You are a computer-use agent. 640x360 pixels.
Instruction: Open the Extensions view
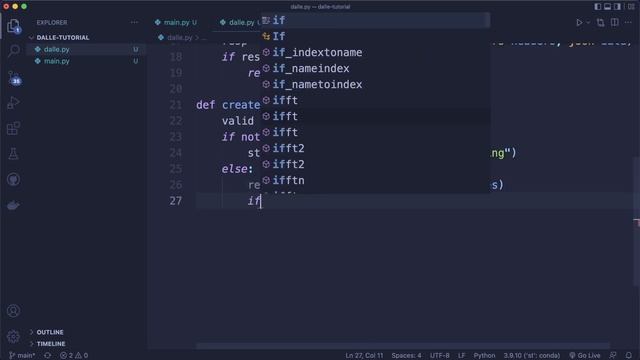point(13,128)
